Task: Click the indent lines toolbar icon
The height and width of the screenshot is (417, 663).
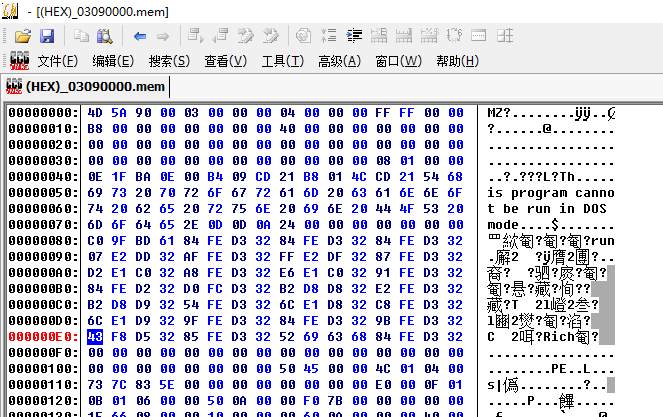Action: 354,36
